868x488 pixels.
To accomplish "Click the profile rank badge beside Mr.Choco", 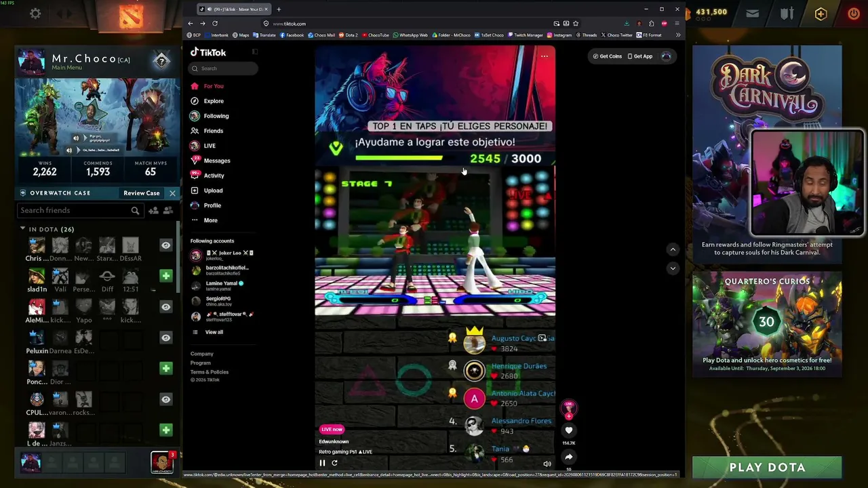I will coord(161,61).
